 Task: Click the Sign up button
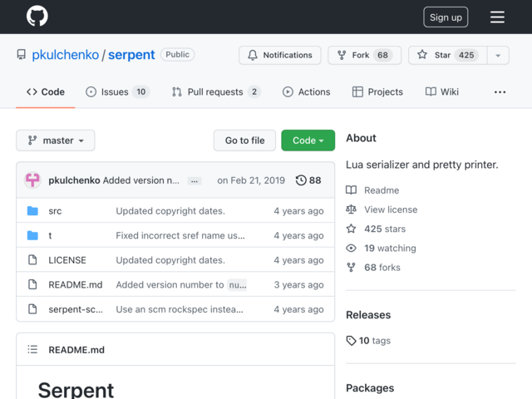coord(446,17)
